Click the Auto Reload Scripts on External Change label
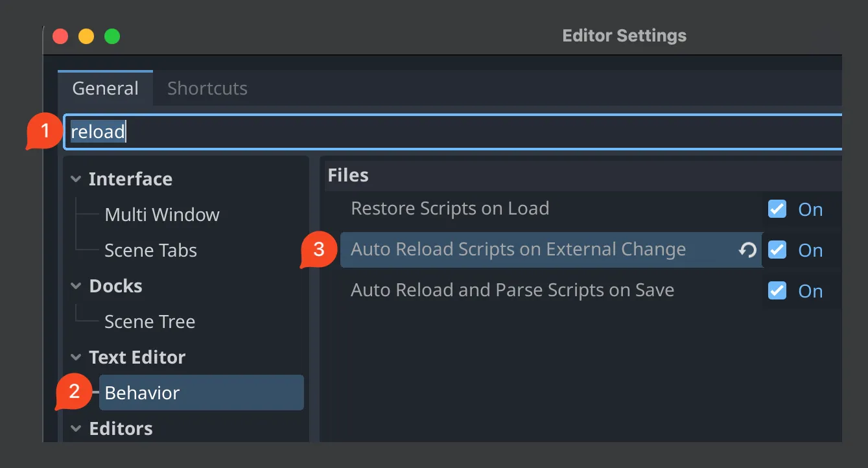The height and width of the screenshot is (468, 868). coord(518,250)
